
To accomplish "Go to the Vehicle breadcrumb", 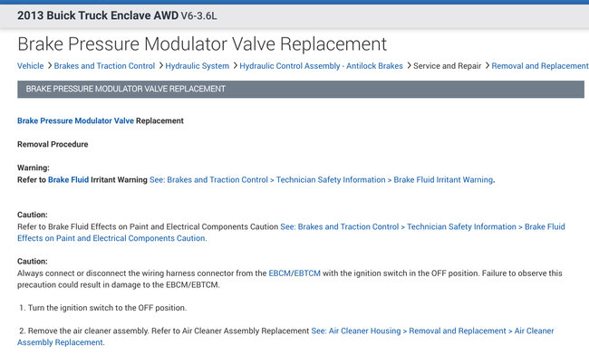I will coord(30,66).
